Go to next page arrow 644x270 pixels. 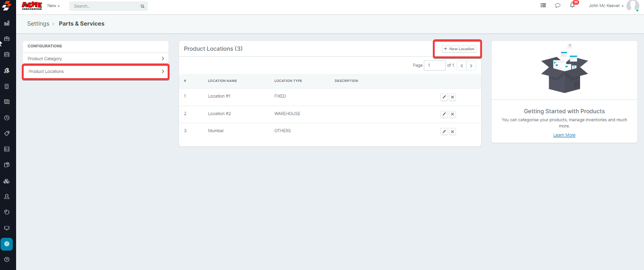471,65
